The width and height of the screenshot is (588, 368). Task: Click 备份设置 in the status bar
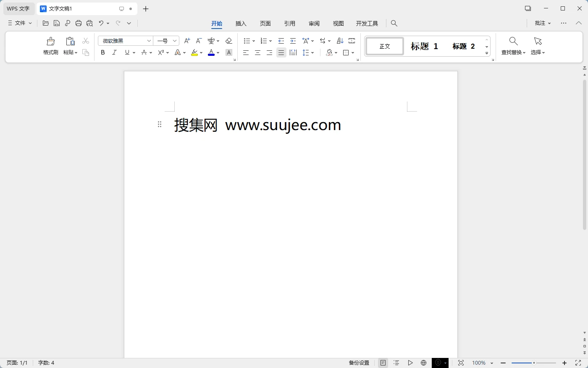coord(359,363)
